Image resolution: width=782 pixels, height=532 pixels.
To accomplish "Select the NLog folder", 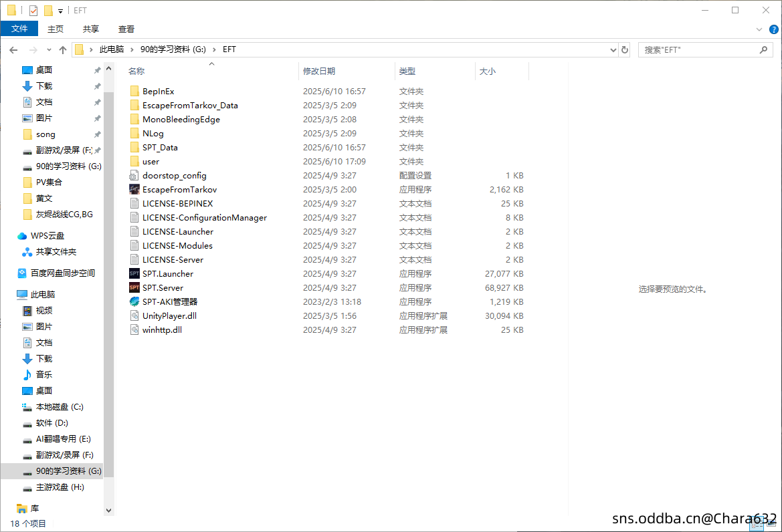I will coord(153,134).
